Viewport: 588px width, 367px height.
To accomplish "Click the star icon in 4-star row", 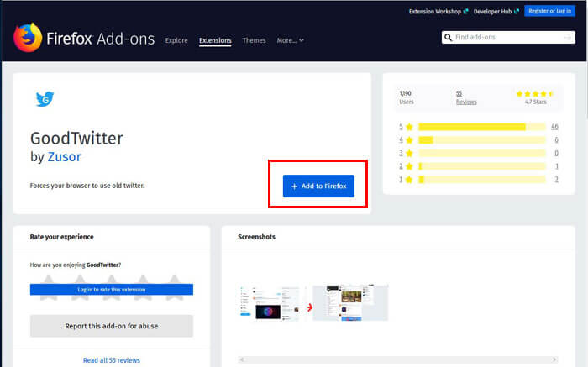I will click(x=410, y=139).
